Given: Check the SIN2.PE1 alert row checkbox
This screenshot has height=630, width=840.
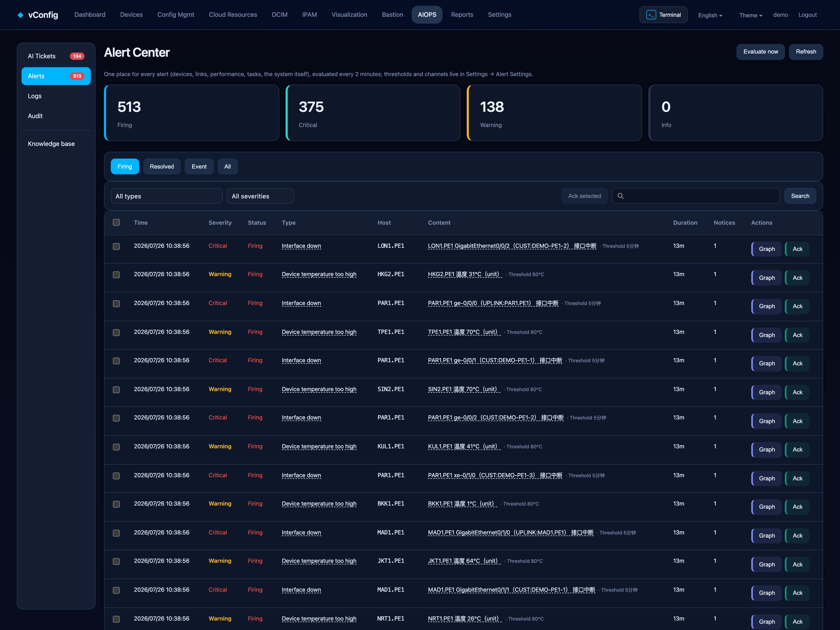Looking at the screenshot, I should (x=116, y=390).
